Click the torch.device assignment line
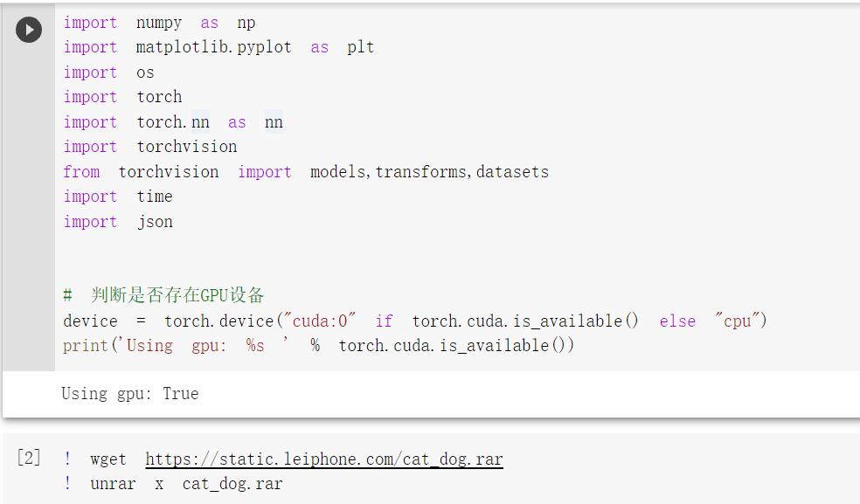 (414, 321)
